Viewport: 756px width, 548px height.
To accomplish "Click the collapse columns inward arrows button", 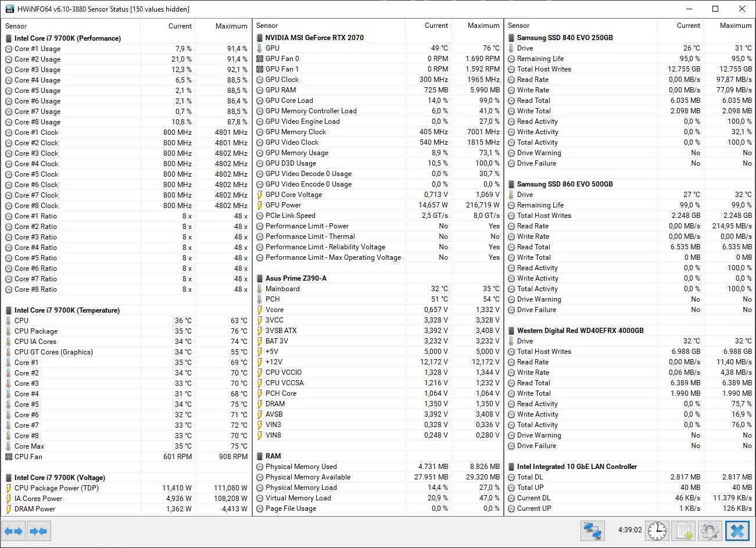I will click(x=38, y=531).
